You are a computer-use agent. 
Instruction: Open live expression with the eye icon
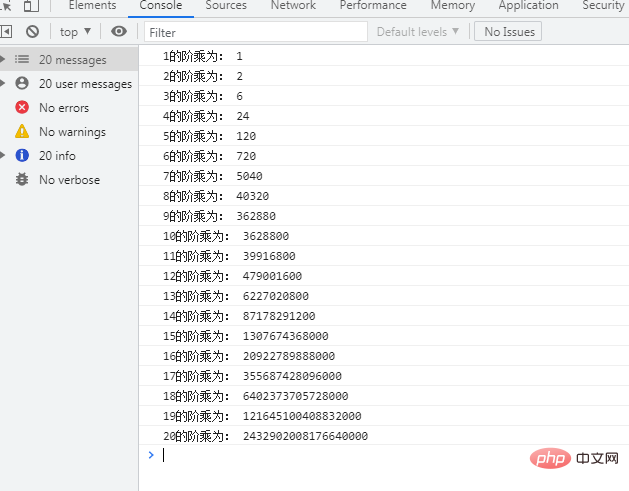(119, 31)
